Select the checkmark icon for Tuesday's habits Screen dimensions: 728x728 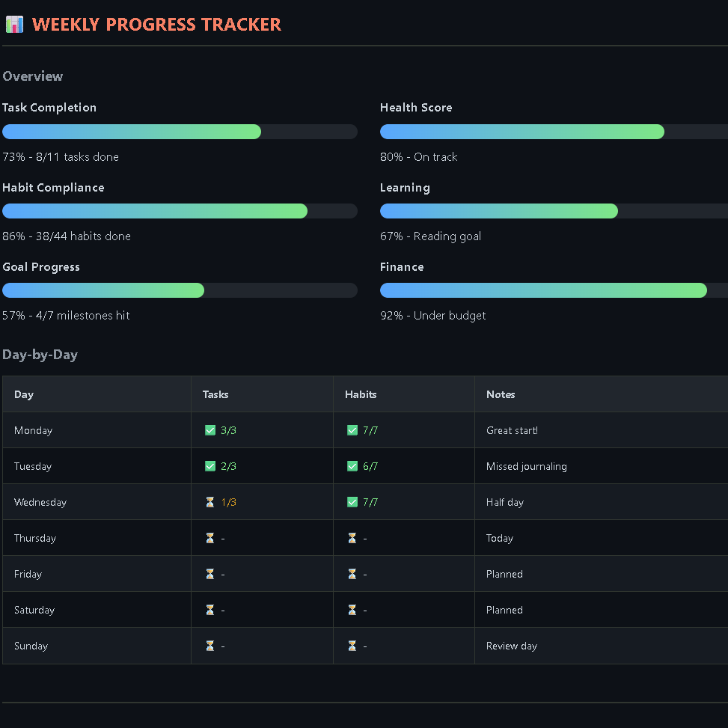pyautogui.click(x=352, y=466)
